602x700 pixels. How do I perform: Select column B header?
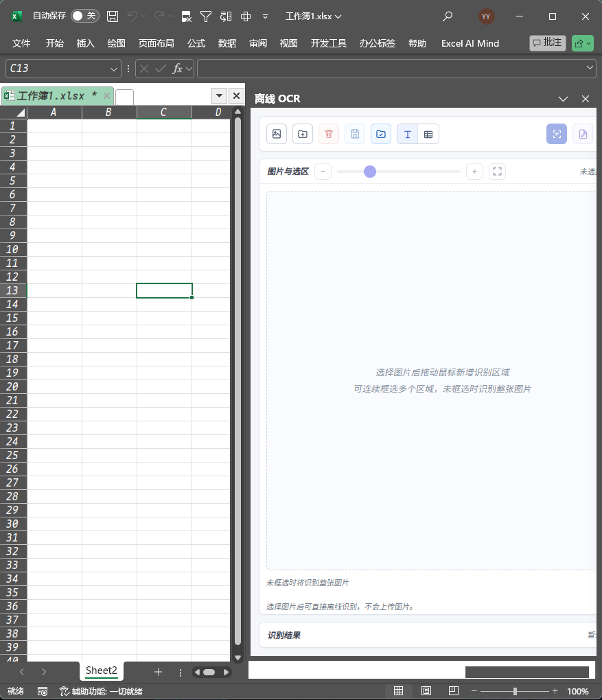[x=108, y=113]
